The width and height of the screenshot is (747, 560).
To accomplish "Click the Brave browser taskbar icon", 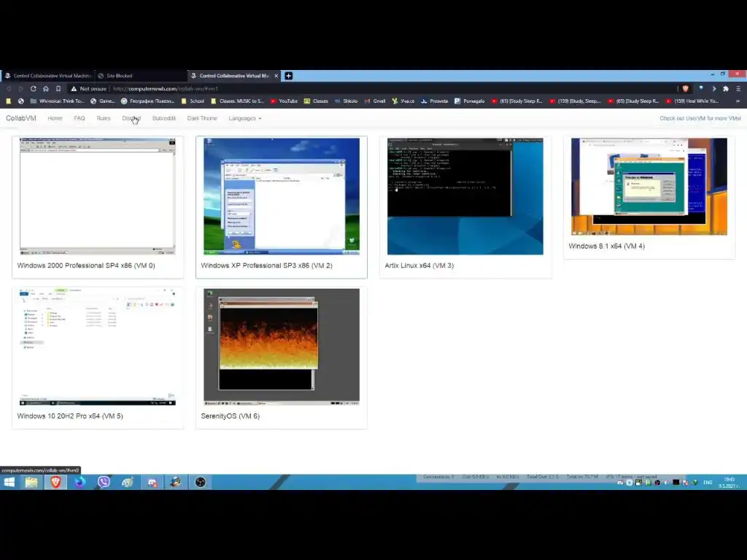I will coord(55,482).
